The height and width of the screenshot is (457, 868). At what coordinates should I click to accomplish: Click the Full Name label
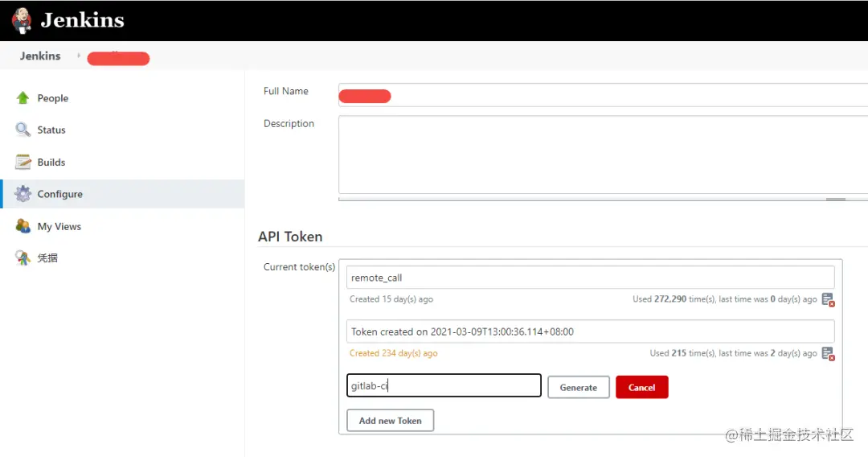pyautogui.click(x=285, y=91)
